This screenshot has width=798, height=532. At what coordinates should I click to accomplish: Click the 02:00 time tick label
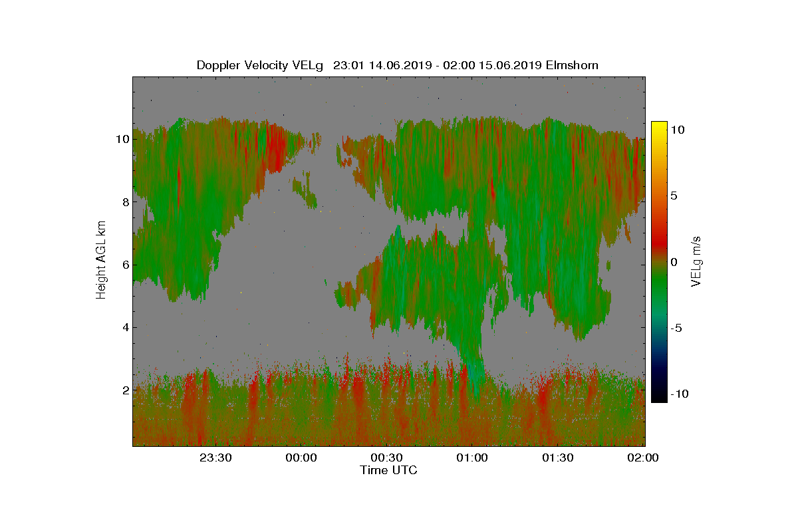point(643,458)
